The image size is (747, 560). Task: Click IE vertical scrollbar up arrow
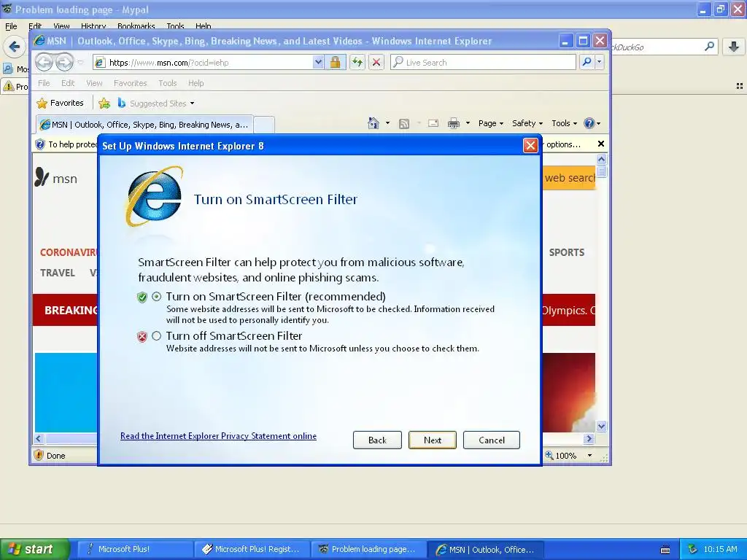tap(601, 159)
